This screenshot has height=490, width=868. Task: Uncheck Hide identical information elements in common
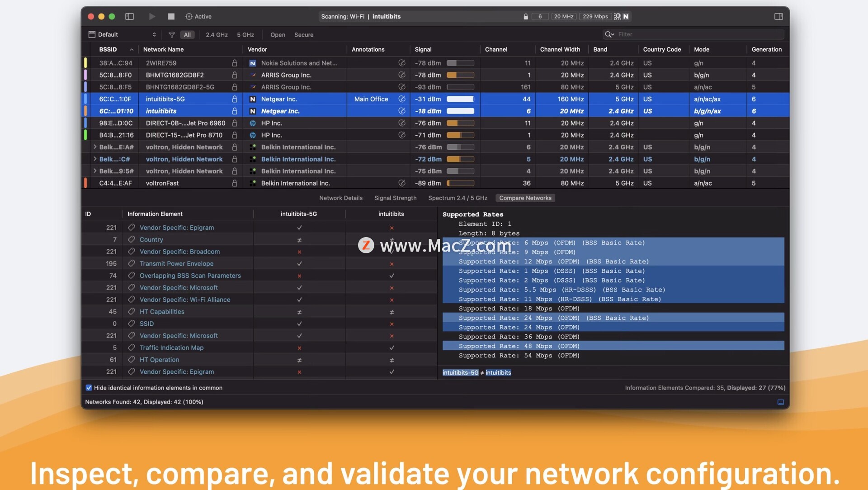89,388
